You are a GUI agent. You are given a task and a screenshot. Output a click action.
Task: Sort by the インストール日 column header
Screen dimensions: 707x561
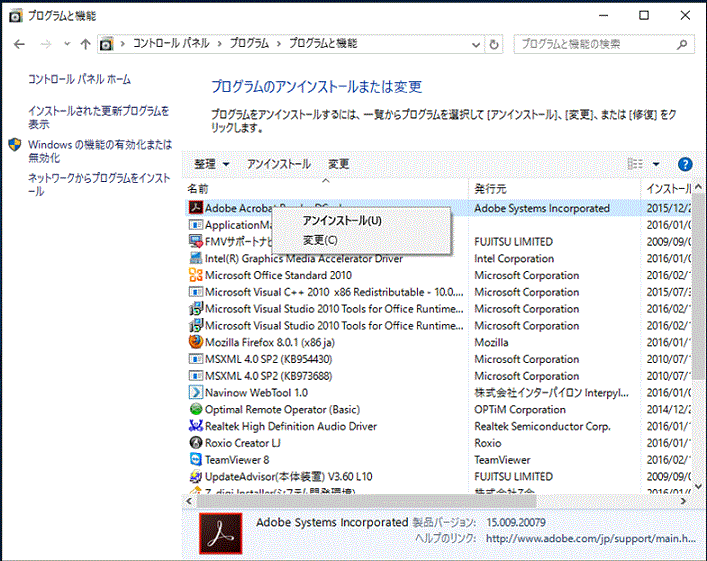(x=666, y=189)
